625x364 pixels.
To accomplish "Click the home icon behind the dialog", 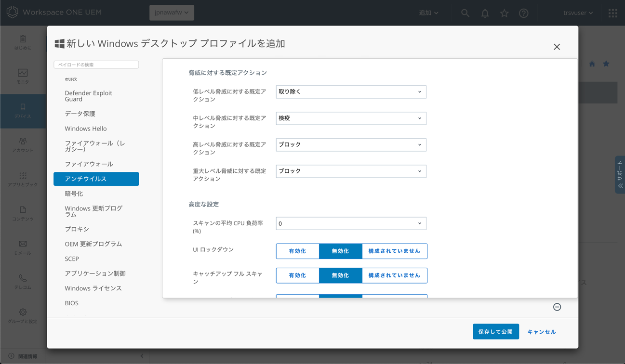I will point(592,64).
